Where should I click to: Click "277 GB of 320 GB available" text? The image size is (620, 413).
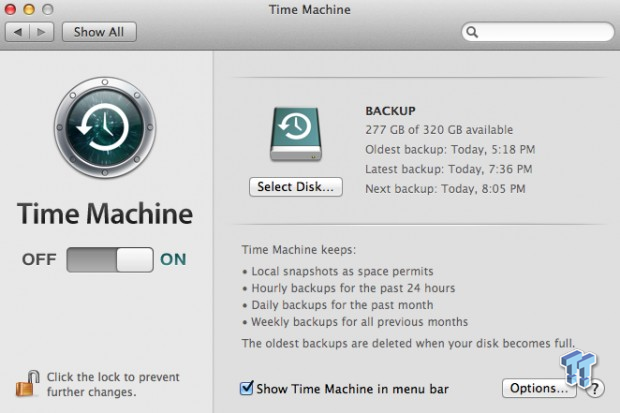click(x=439, y=130)
